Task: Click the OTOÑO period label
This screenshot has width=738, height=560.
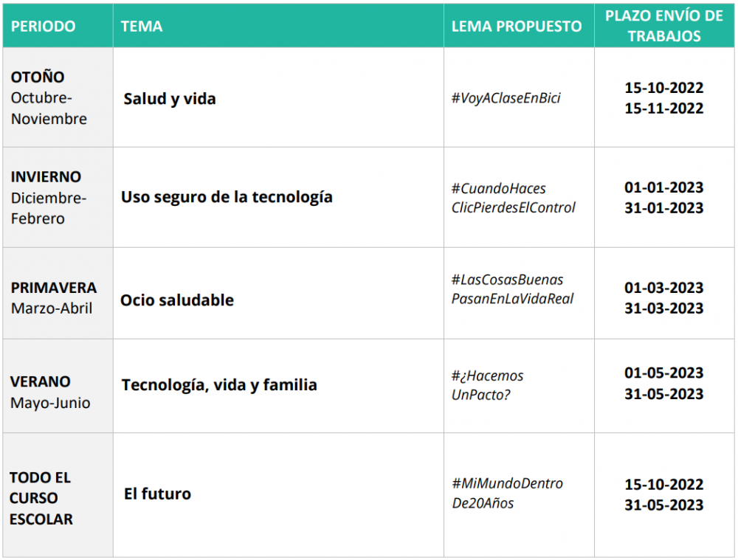Action: pos(38,77)
